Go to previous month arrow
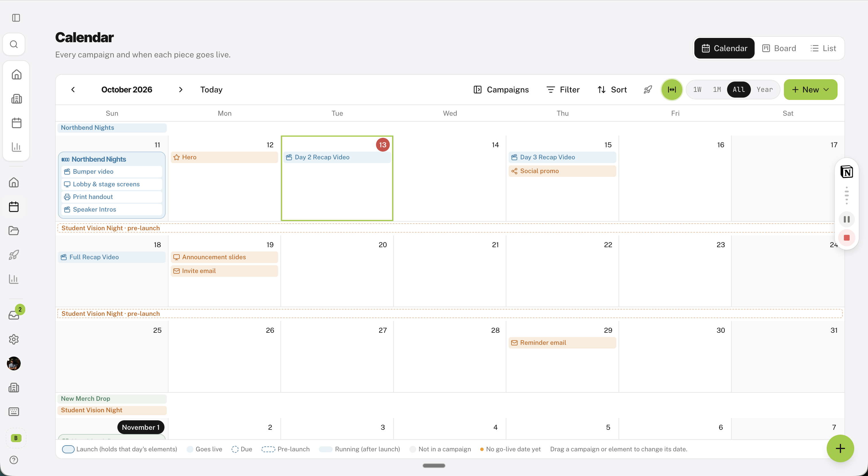Viewport: 868px width, 476px height. pos(73,90)
